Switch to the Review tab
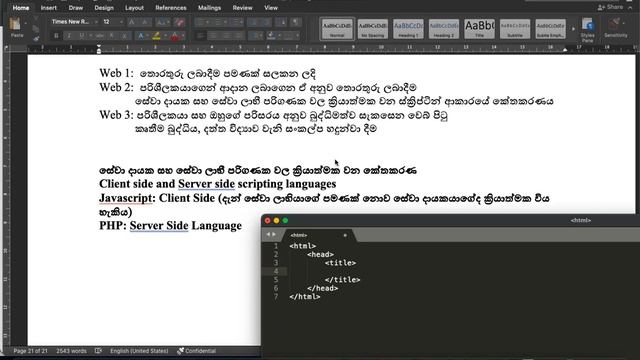Screen dimensions: 640x360 tap(242, 8)
